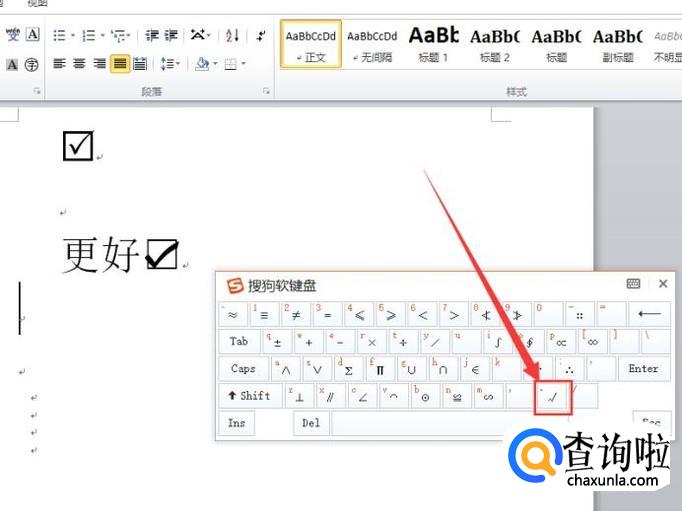Click the phonetic guide (文) icon
The image size is (682, 511).
click(13, 34)
